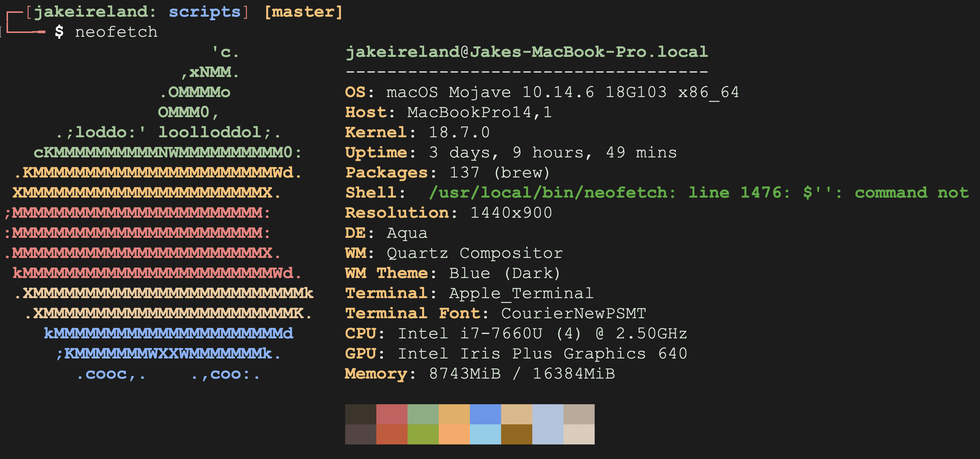
Task: Click the neofetch command text
Action: point(116,32)
